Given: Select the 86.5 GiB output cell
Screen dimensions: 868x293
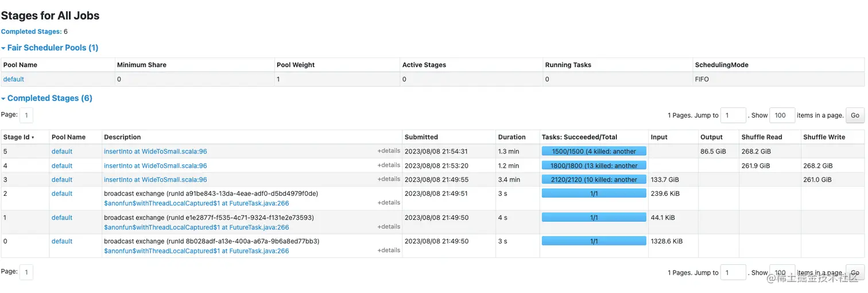Looking at the screenshot, I should (x=718, y=152).
